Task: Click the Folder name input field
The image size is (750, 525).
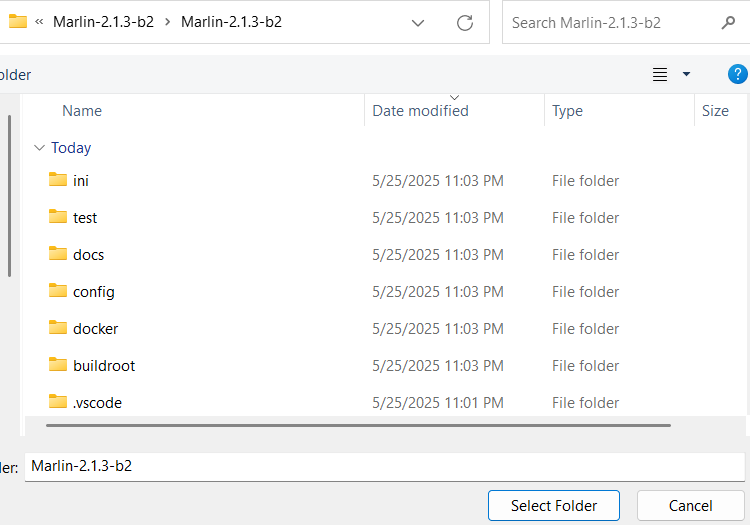Action: coord(384,466)
